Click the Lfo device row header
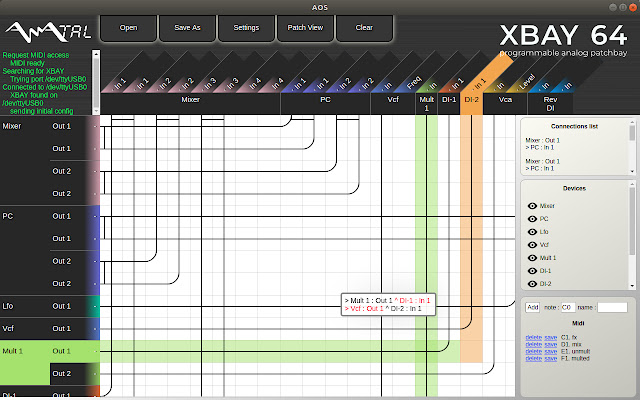This screenshot has width=640, height=400. click(8, 306)
